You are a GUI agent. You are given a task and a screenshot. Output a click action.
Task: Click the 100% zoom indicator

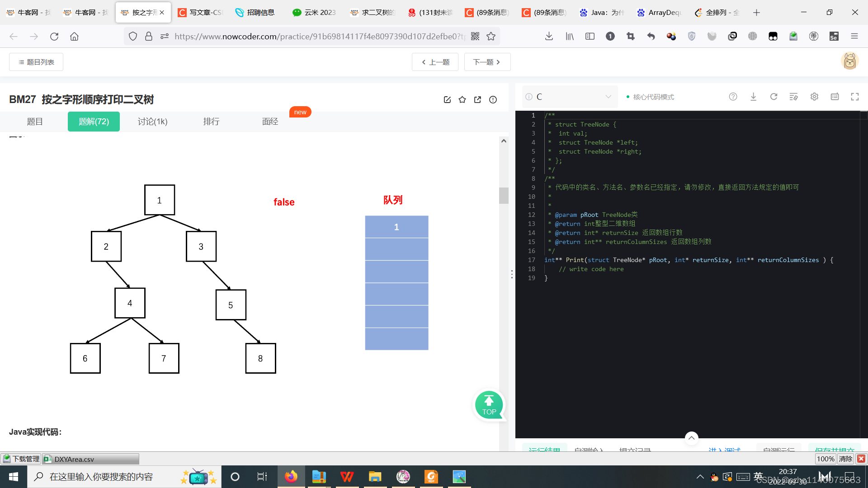coord(826,459)
